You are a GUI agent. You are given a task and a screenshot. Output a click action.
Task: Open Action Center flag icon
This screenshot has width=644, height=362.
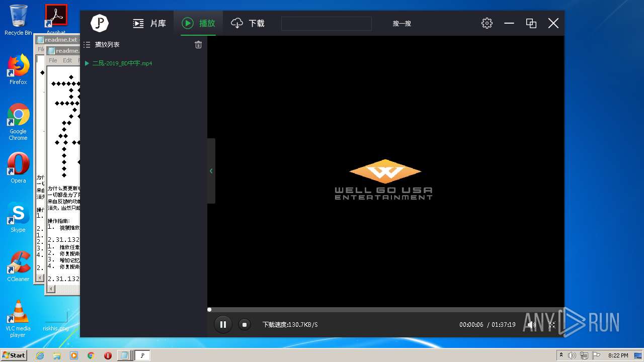pos(597,355)
